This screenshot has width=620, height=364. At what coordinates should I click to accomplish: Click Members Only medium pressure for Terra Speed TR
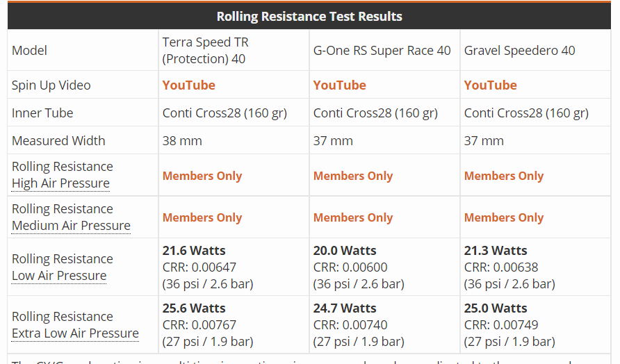tap(202, 217)
